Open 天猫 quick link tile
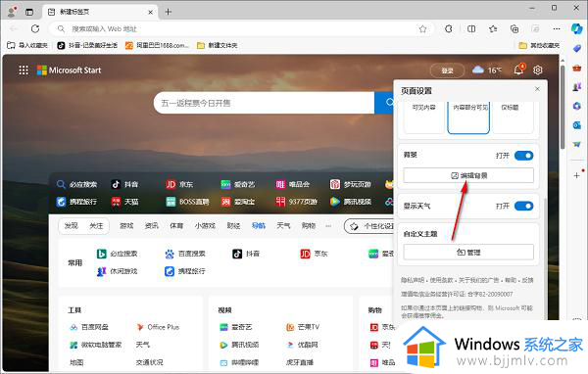Image resolution: width=588 pixels, height=374 pixels. click(124, 202)
